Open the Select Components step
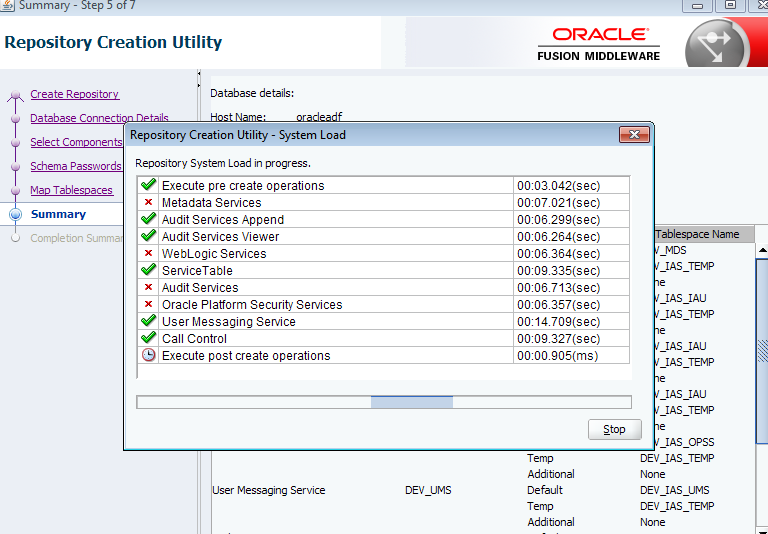This screenshot has width=768, height=534. tap(76, 142)
